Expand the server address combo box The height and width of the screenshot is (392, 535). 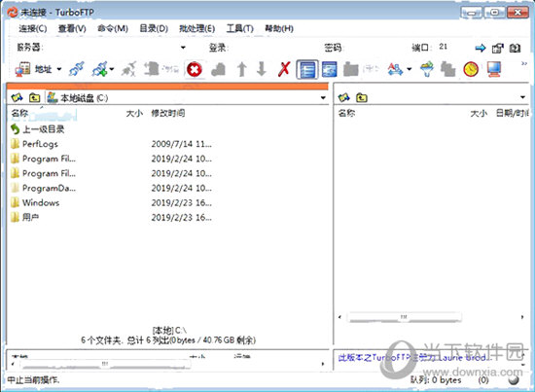(183, 48)
